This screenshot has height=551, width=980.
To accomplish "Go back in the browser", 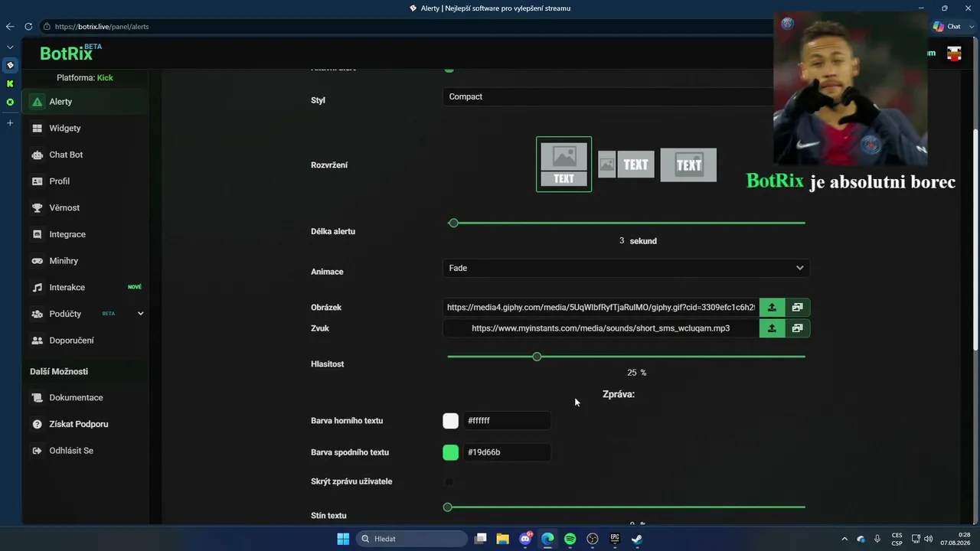I will click(x=10, y=27).
